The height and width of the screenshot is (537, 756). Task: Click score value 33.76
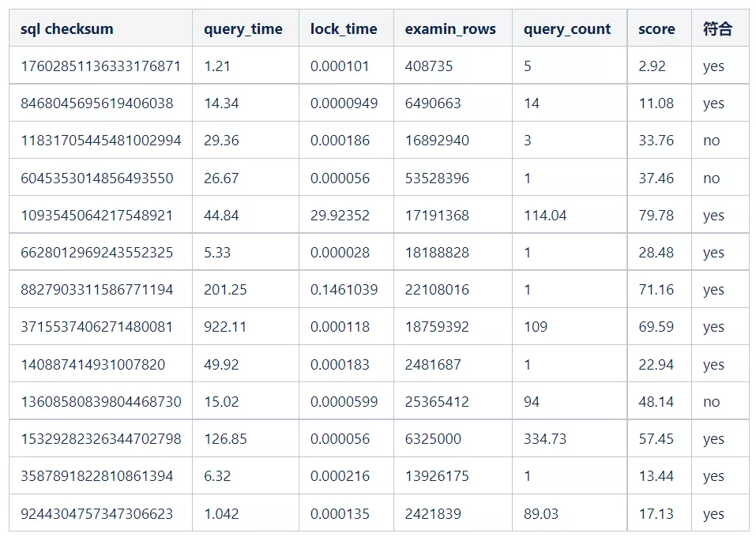(x=656, y=141)
